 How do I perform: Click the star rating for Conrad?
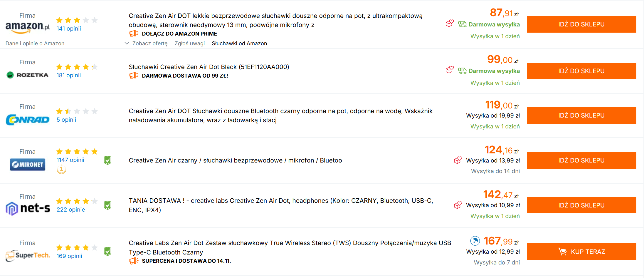[77, 111]
